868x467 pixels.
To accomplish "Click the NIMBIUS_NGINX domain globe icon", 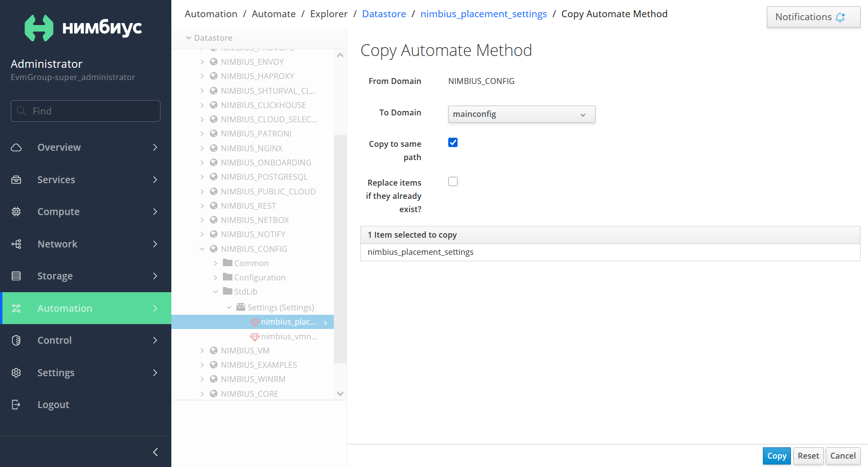I will (214, 148).
